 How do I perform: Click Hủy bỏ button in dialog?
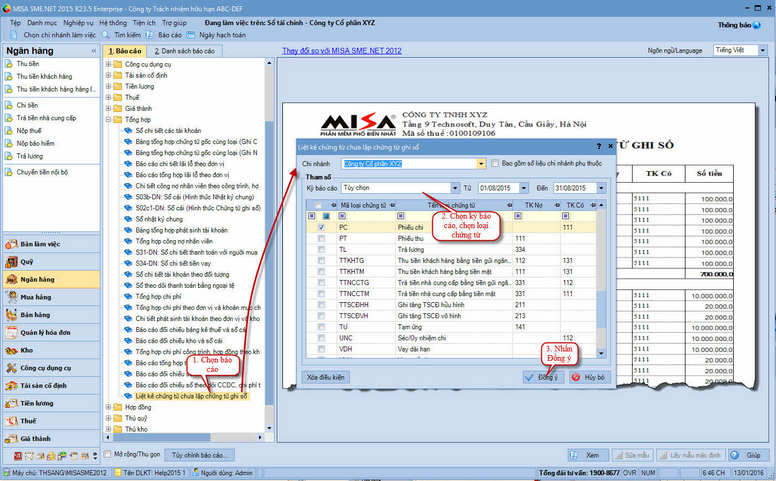(x=589, y=377)
